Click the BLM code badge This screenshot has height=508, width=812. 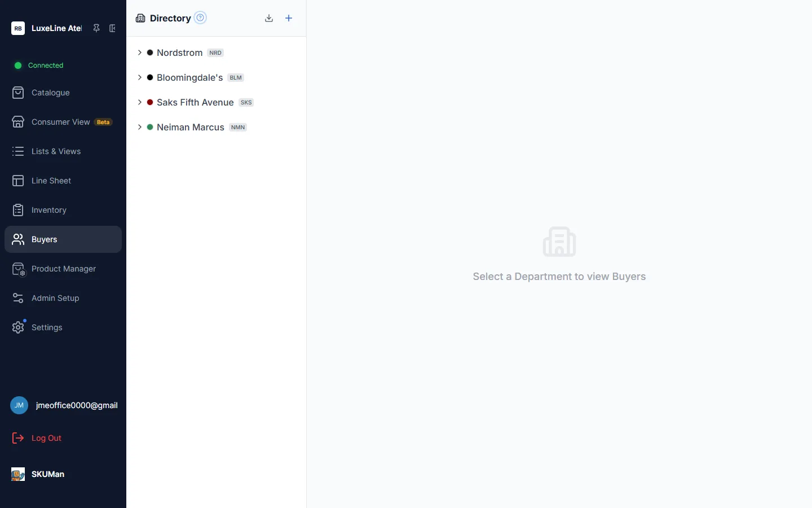[x=236, y=77]
